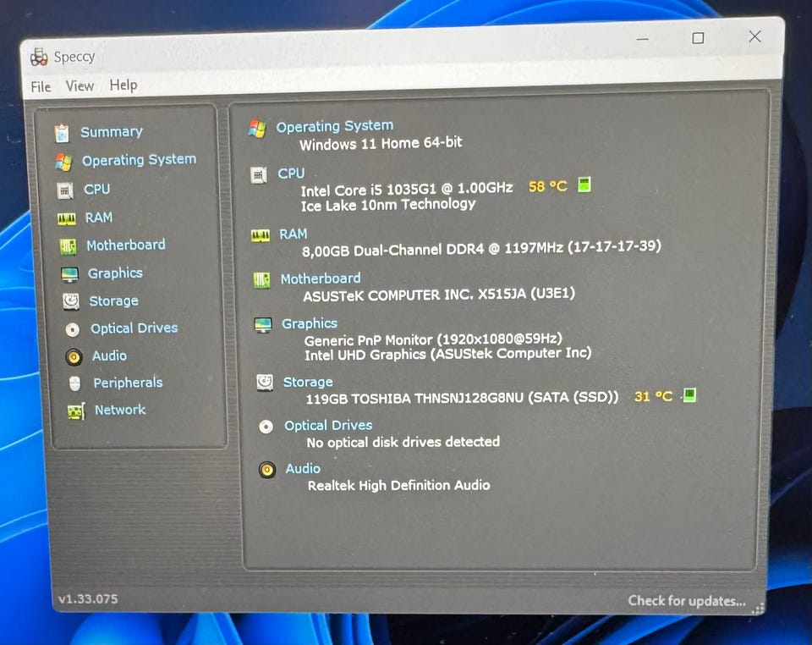The image size is (812, 645).
Task: Click the CPU chip icon in sidebar
Action: coord(65,190)
